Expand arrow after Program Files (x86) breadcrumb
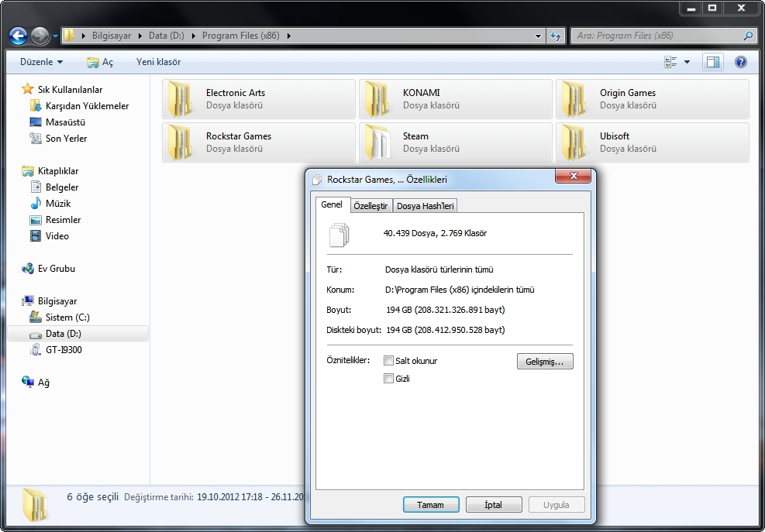 click(289, 36)
